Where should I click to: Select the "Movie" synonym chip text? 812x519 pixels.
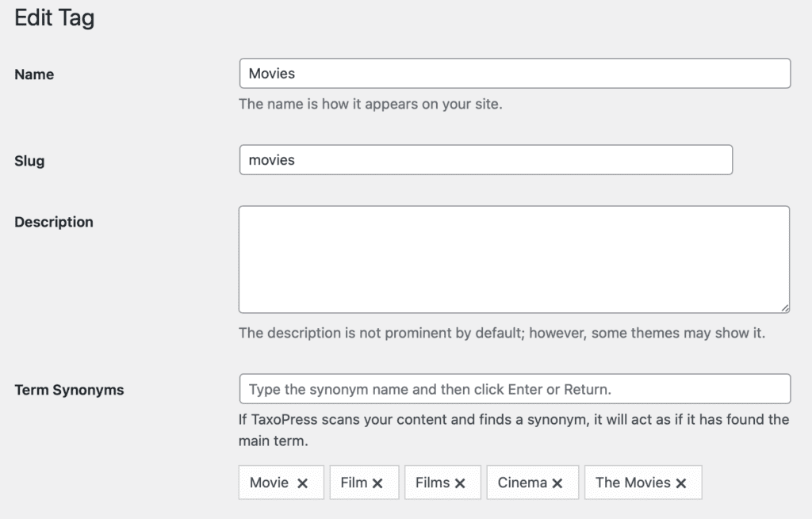click(x=269, y=483)
